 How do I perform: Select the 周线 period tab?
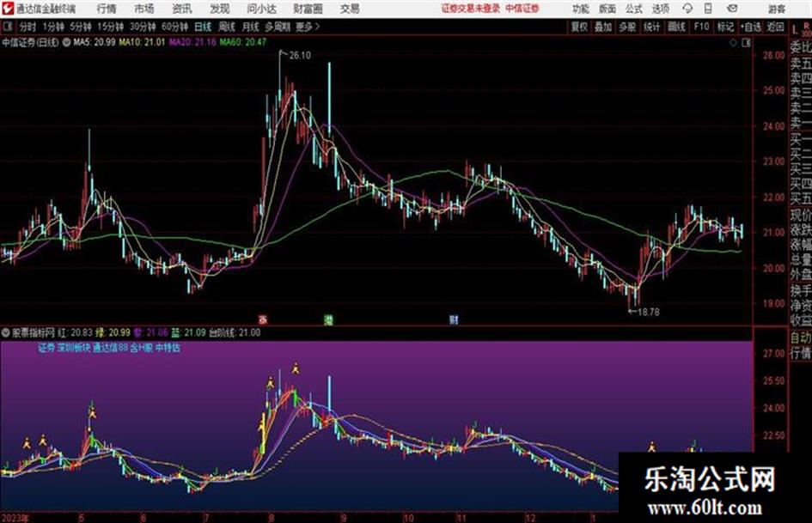(x=227, y=27)
